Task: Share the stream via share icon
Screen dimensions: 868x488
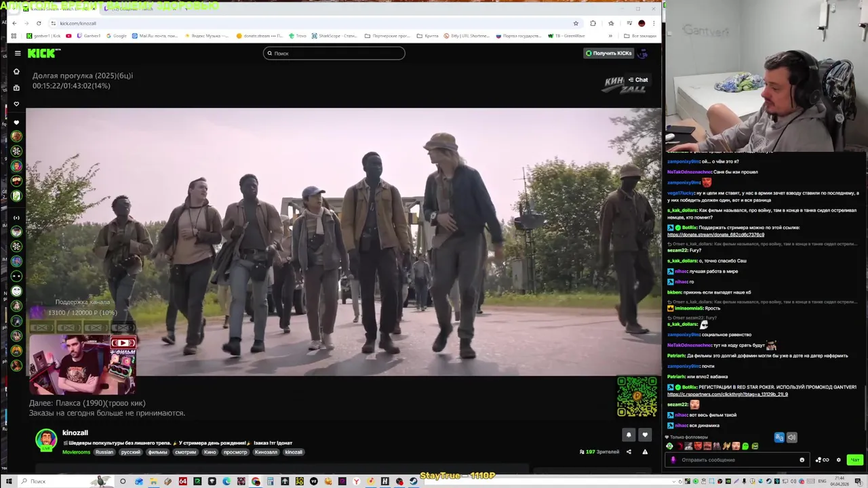Action: pyautogui.click(x=629, y=452)
